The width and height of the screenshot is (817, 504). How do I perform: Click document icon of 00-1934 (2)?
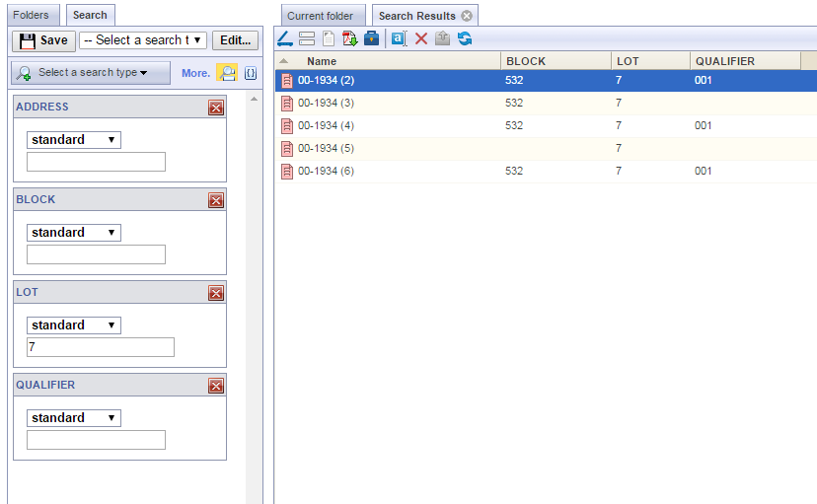(287, 81)
